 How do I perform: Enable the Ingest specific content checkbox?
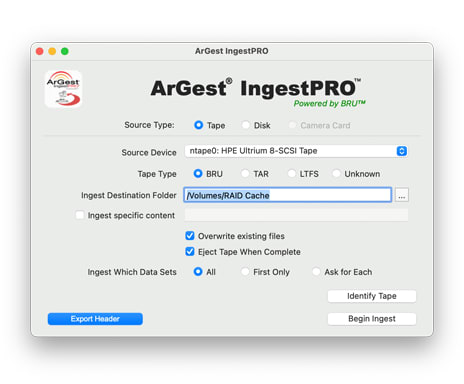[x=80, y=215]
